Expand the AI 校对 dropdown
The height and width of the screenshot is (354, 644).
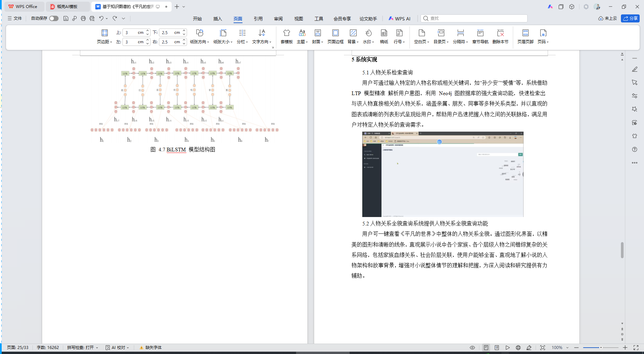(128, 348)
